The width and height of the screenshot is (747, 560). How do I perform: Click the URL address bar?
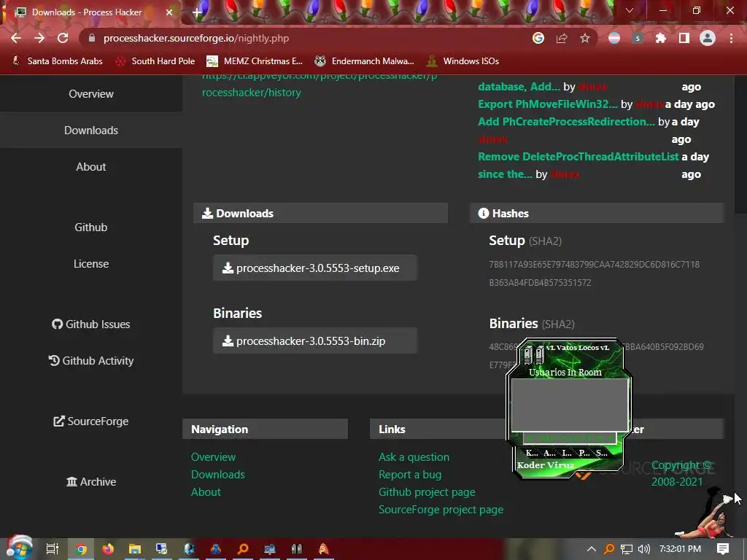coord(305,38)
